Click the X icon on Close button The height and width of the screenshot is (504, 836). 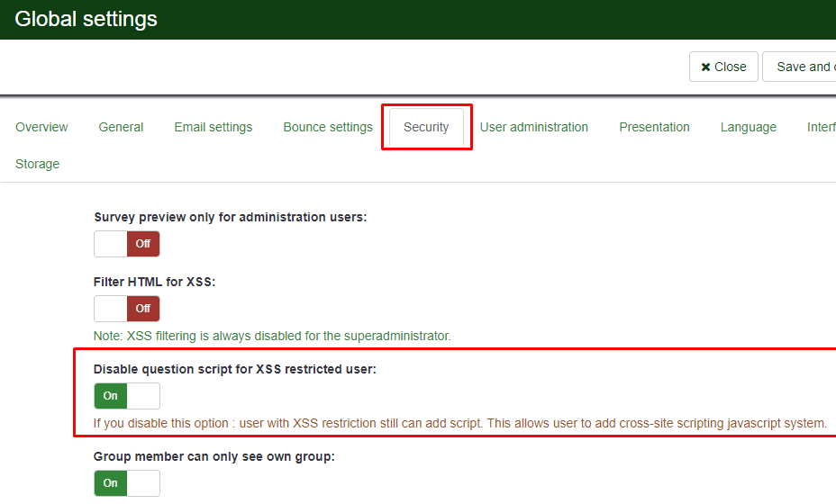pyautogui.click(x=706, y=67)
